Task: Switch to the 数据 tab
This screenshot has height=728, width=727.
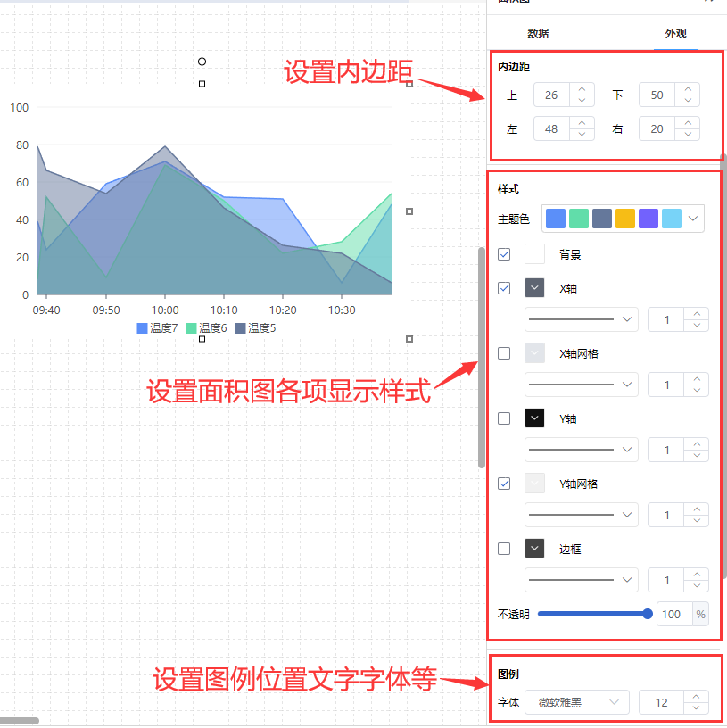Action: point(538,33)
